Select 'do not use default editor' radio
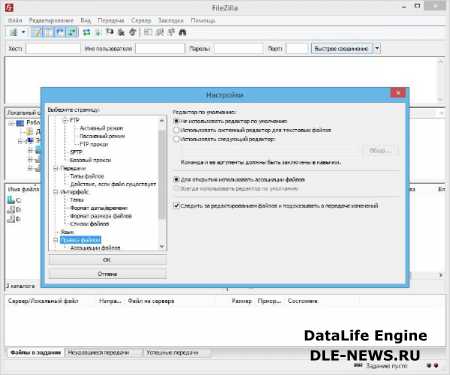The width and height of the screenshot is (450, 375). coord(176,121)
